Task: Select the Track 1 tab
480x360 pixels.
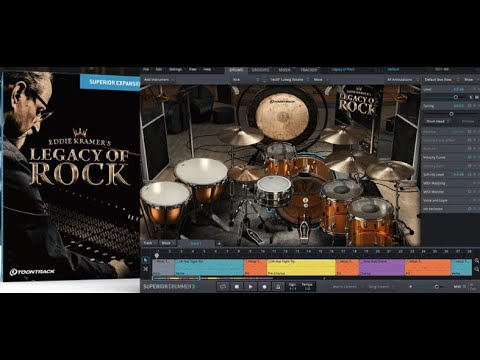Action: click(196, 244)
